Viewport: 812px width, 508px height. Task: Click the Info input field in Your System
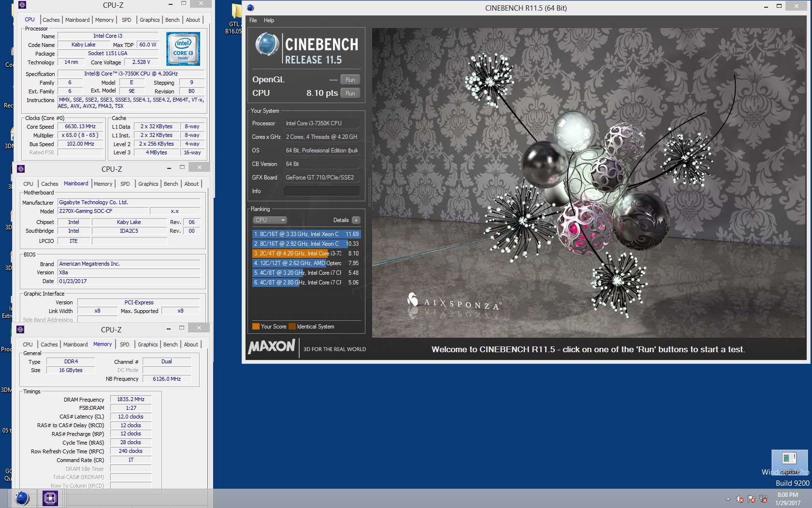coord(321,191)
